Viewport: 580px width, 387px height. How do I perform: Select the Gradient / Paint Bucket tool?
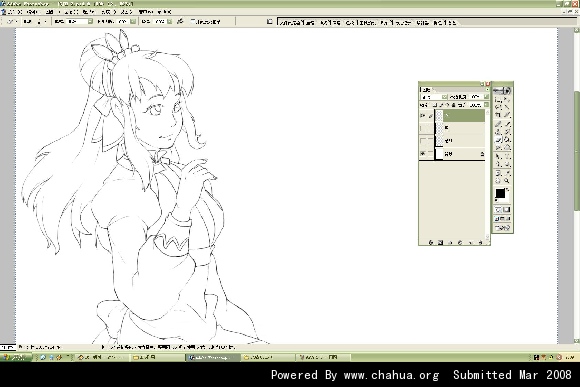507,140
